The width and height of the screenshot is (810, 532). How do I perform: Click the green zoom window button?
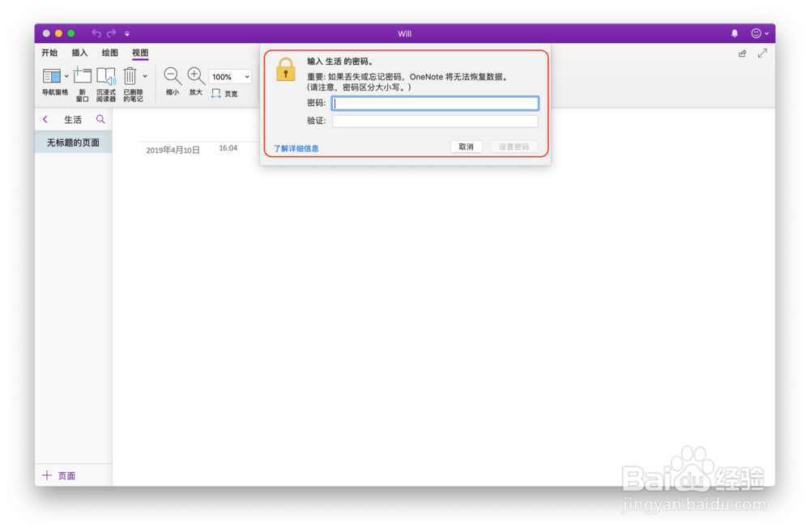pyautogui.click(x=70, y=33)
